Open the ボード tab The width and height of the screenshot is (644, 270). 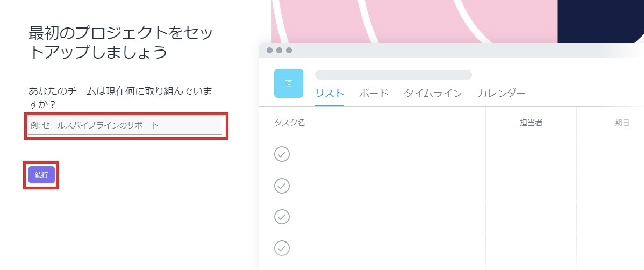coord(373,94)
